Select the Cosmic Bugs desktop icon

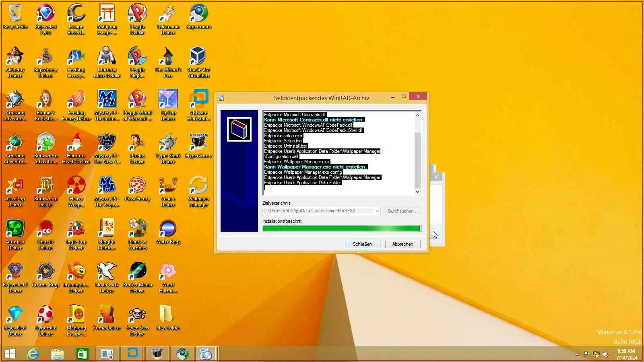point(45,275)
